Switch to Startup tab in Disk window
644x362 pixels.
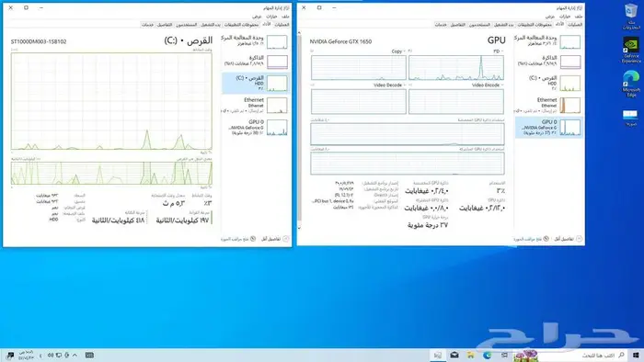211,25
